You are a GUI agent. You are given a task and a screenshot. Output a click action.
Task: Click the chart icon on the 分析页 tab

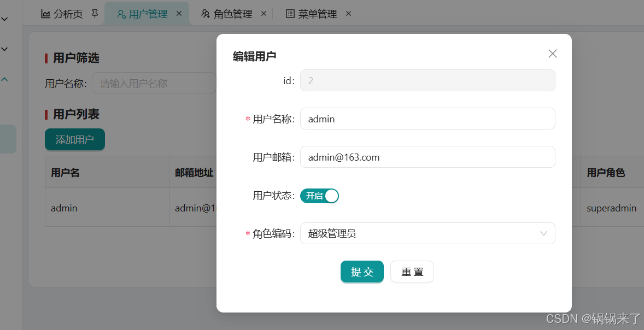pyautogui.click(x=45, y=13)
